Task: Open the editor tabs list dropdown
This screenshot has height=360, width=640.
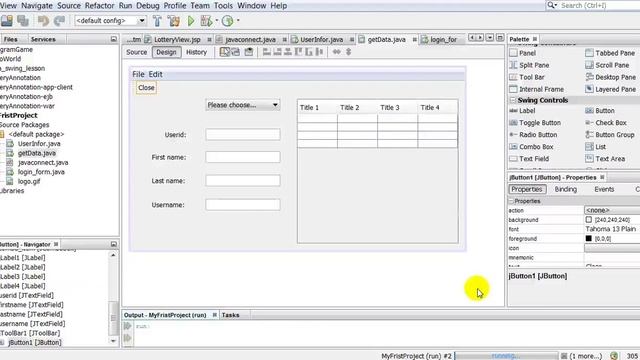Action: (x=490, y=38)
